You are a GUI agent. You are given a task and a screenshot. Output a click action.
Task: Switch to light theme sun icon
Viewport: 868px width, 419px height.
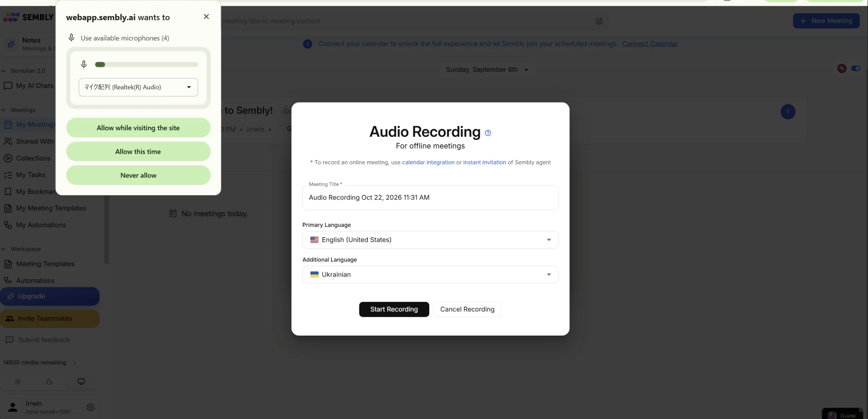click(x=18, y=382)
